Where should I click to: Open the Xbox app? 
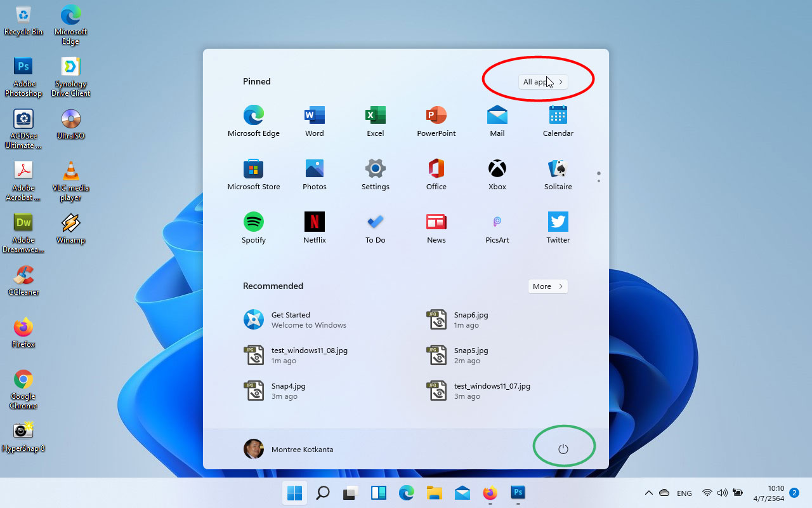click(497, 174)
